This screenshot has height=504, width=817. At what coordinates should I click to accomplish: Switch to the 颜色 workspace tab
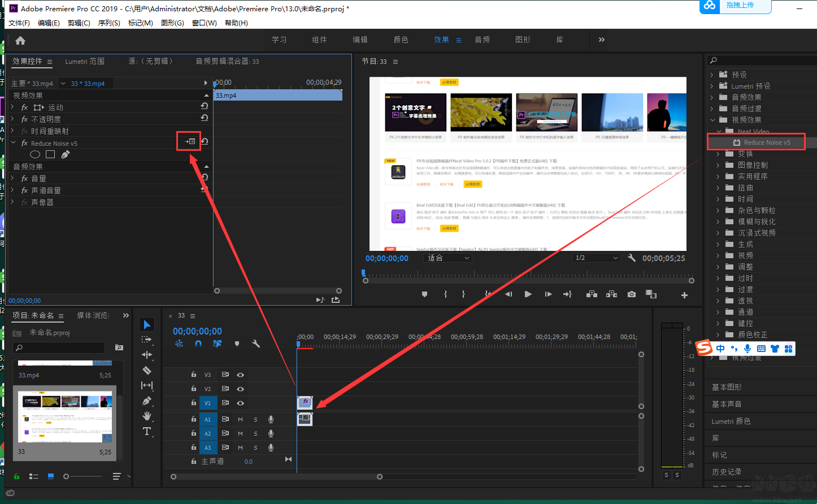point(401,40)
